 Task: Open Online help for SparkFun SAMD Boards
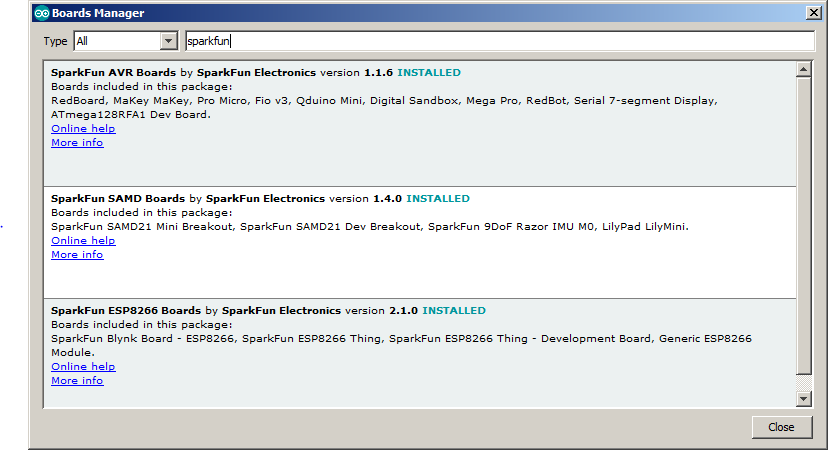point(83,240)
